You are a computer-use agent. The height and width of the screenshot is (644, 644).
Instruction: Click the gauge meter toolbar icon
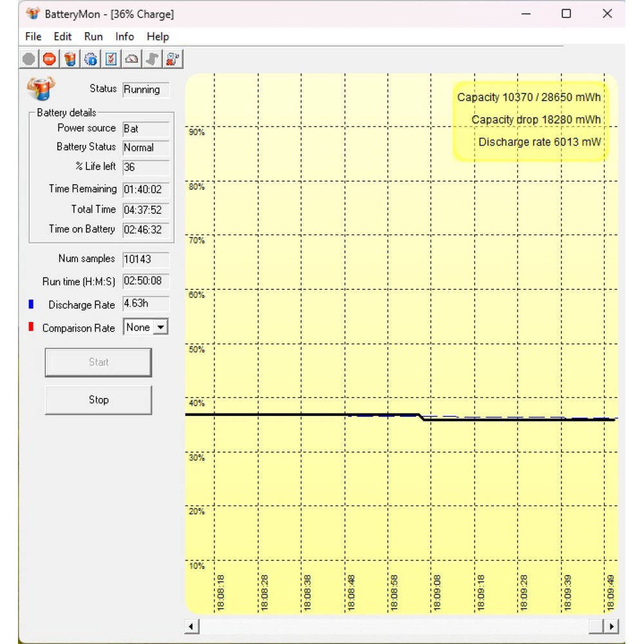131,59
